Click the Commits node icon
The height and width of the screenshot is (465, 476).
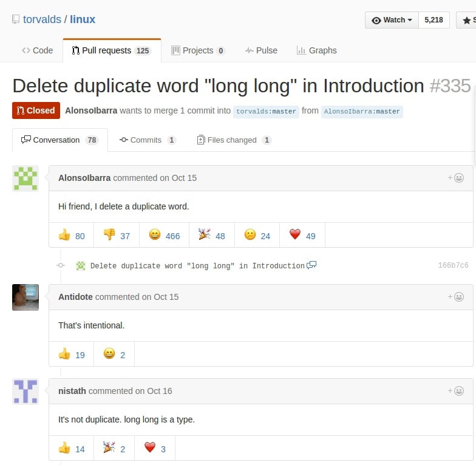[x=124, y=140]
